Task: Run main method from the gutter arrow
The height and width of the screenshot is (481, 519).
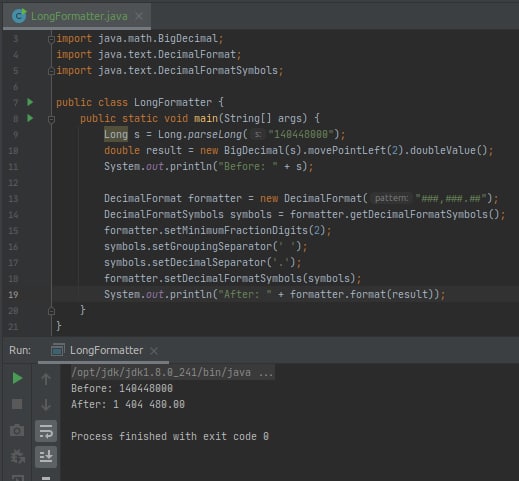Action: pyautogui.click(x=30, y=118)
